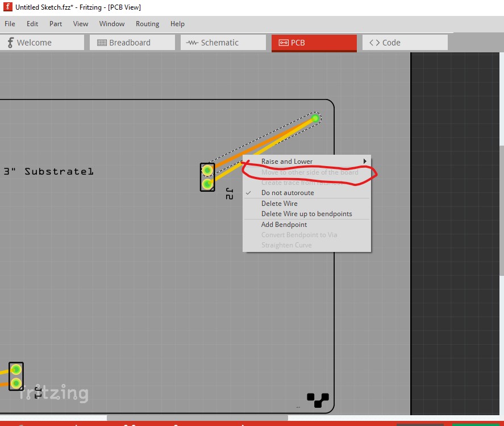Expand the Raise and Lower submenu
The width and height of the screenshot is (504, 426).
307,161
